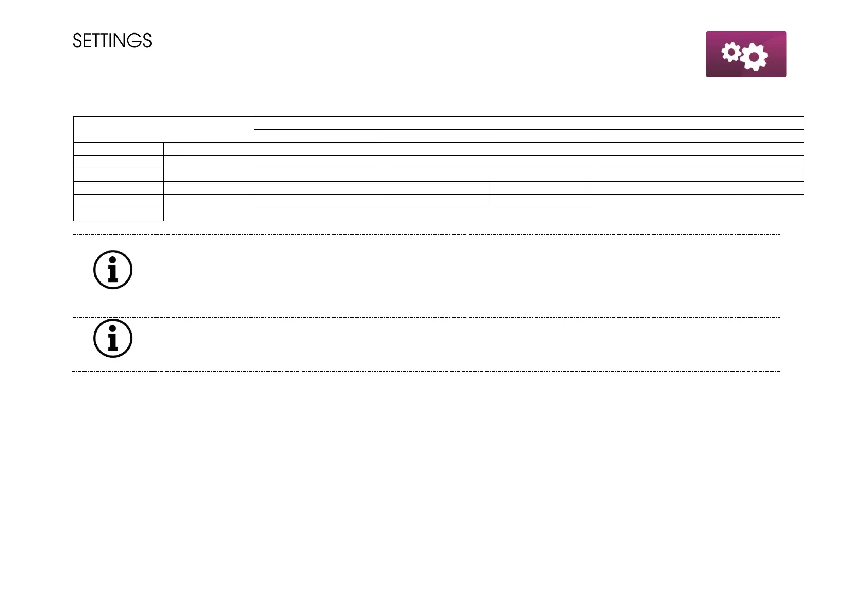
Task: Click the purple settings gears icon
Action: coord(745,54)
